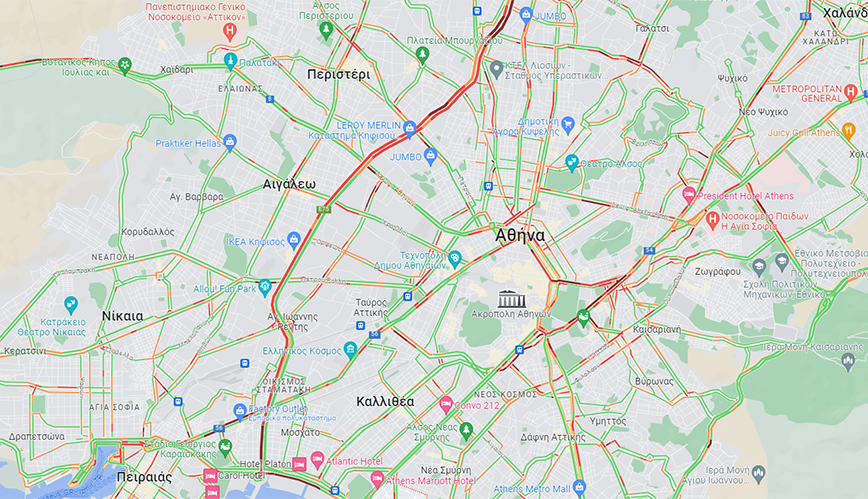
Task: Open the President Hotel Athens pin
Action: pyautogui.click(x=689, y=194)
